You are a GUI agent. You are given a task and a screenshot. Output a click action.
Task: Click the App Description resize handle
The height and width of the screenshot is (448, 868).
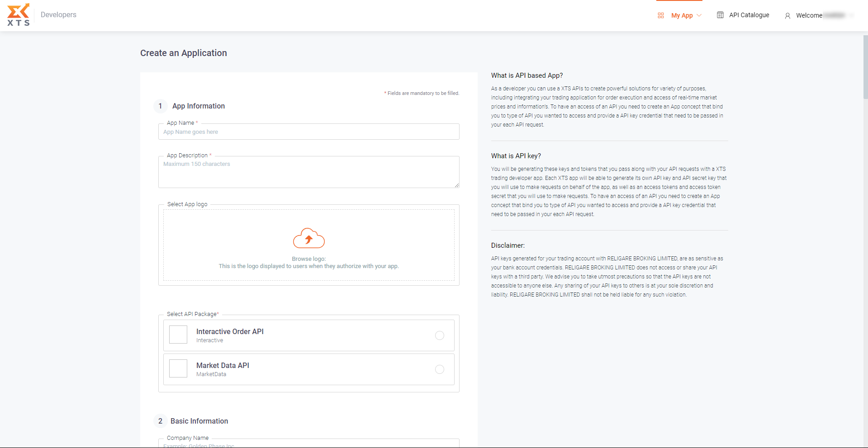coord(456,185)
